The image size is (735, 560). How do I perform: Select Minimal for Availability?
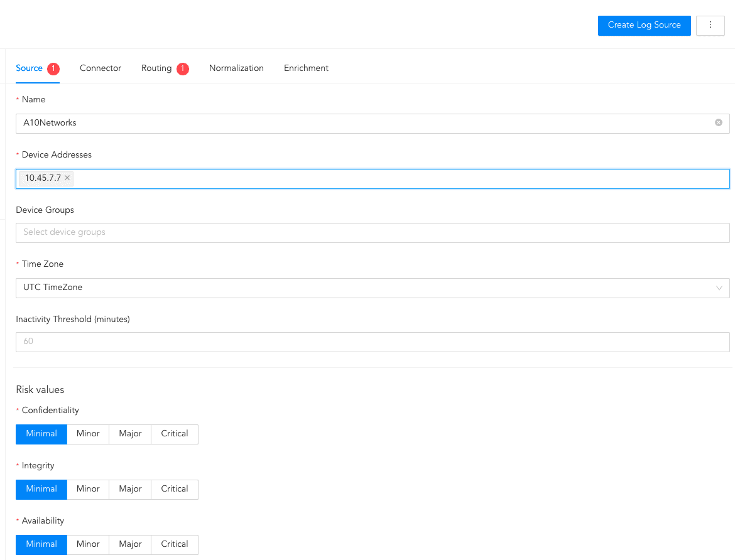click(41, 544)
